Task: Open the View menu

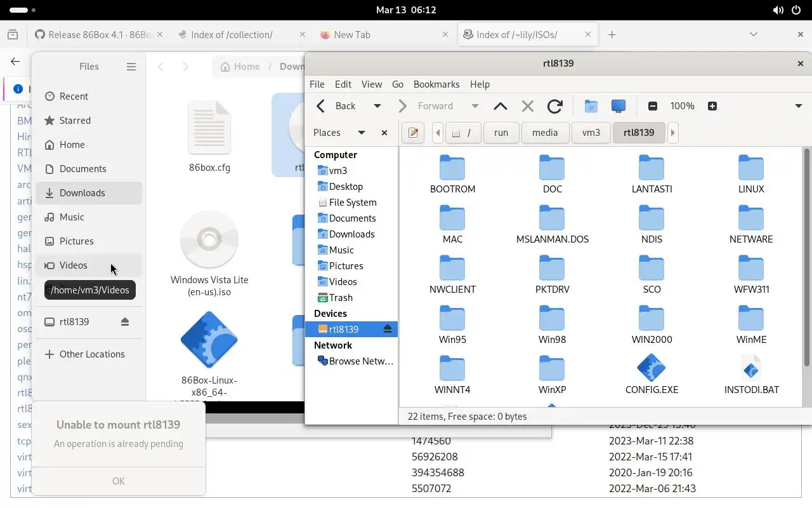Action: (x=372, y=84)
